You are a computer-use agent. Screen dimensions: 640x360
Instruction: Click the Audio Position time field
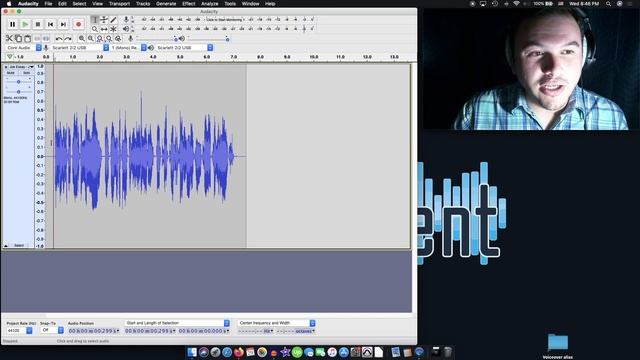(x=94, y=331)
